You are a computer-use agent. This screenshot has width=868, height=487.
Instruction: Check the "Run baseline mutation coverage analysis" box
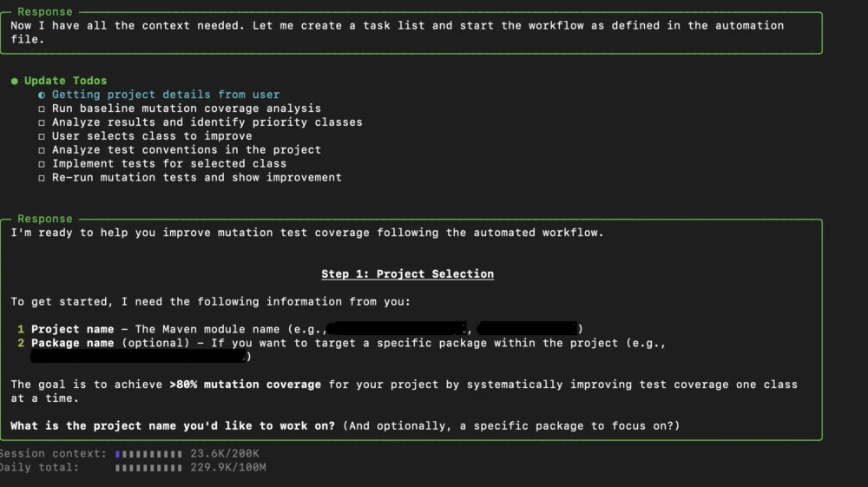tap(42, 109)
